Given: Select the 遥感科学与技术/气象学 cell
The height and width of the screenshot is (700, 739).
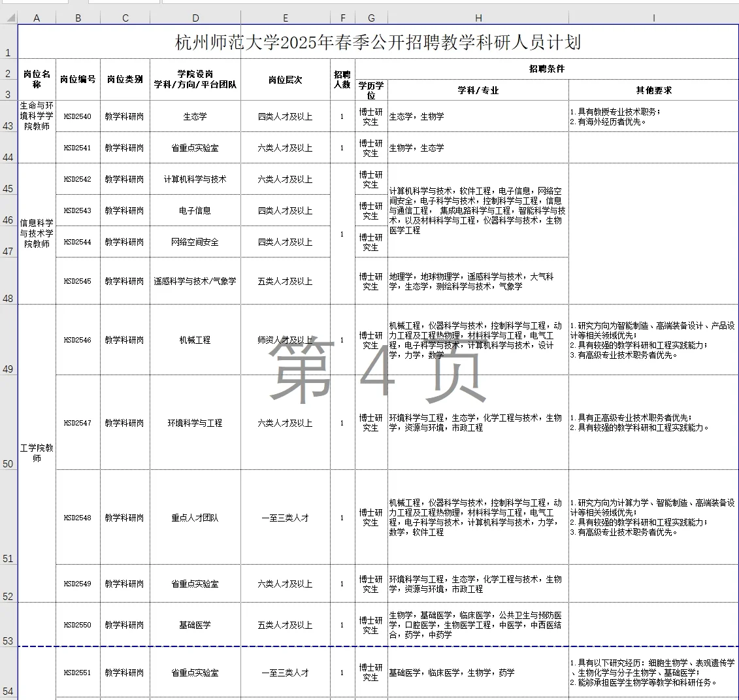Looking at the screenshot, I should pos(195,281).
